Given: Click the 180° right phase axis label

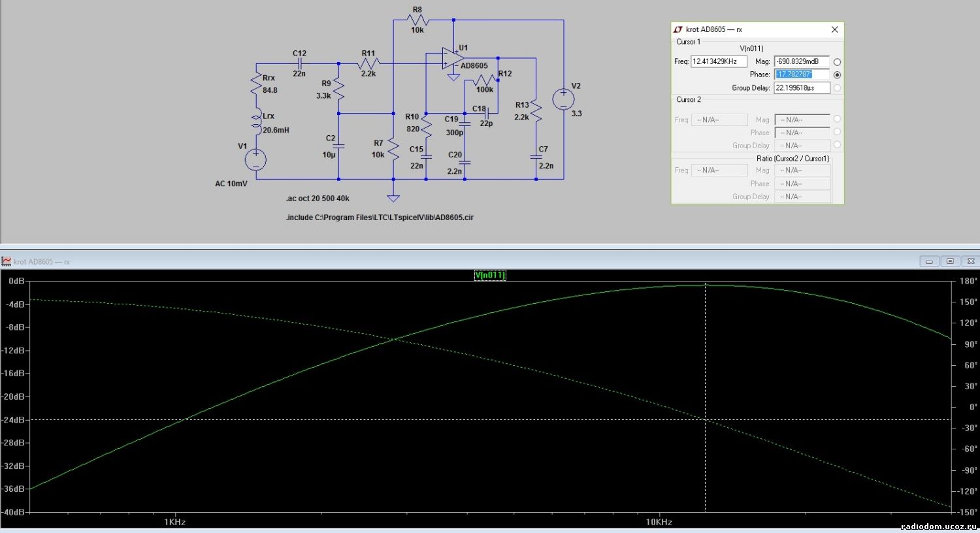Looking at the screenshot, I should pyautogui.click(x=968, y=281).
